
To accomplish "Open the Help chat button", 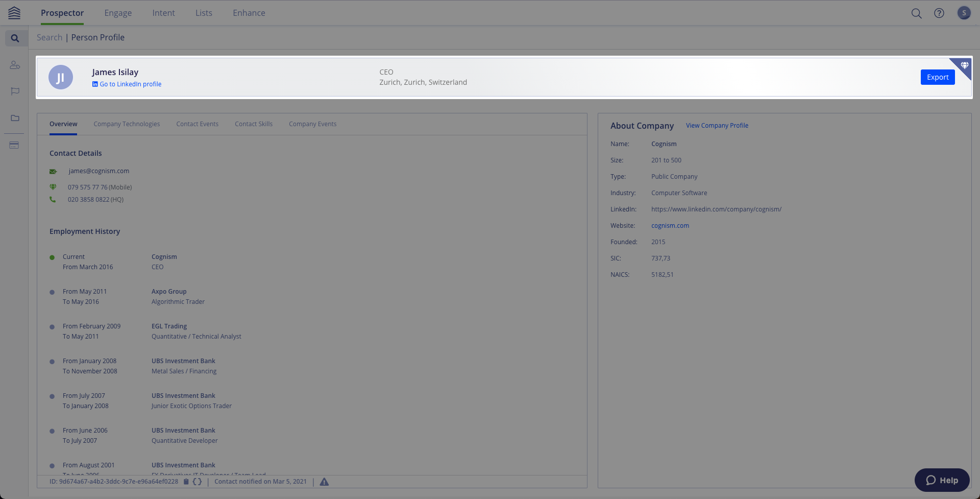I will (942, 480).
